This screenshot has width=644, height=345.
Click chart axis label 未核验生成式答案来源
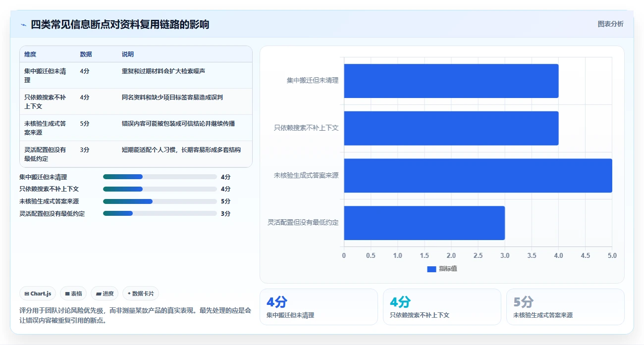(306, 175)
